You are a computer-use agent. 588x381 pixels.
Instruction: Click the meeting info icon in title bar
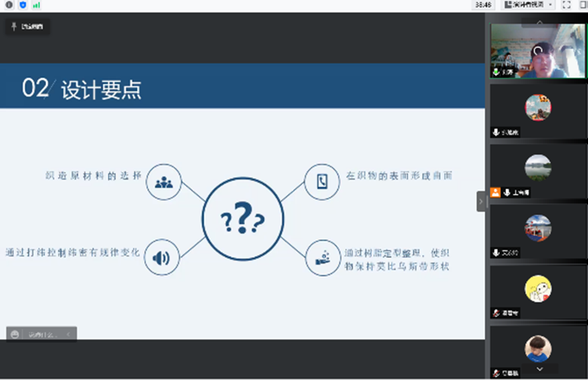coord(10,5)
